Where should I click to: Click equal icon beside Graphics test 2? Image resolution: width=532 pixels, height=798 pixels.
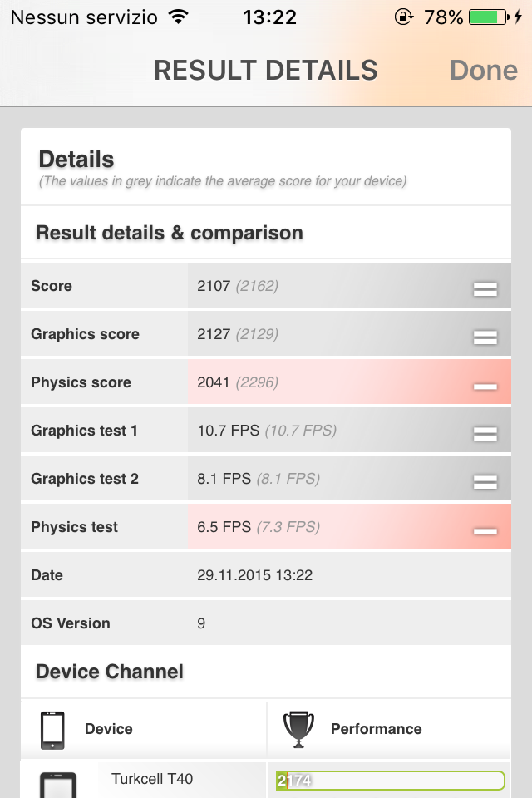[485, 482]
